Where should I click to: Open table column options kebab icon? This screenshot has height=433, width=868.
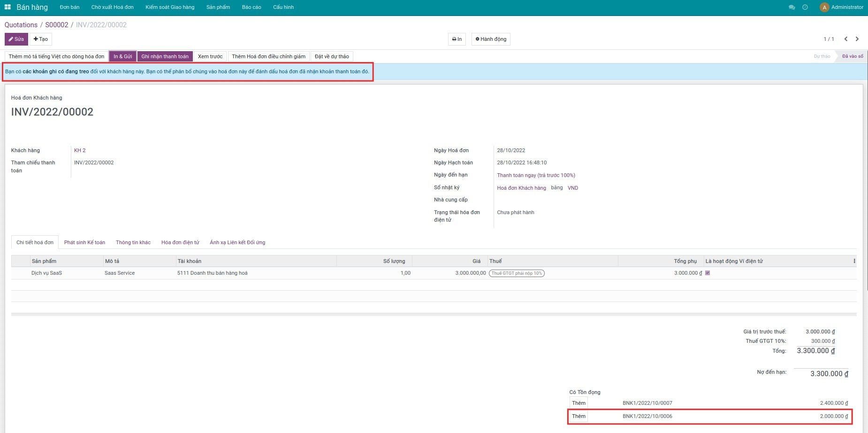tap(854, 261)
